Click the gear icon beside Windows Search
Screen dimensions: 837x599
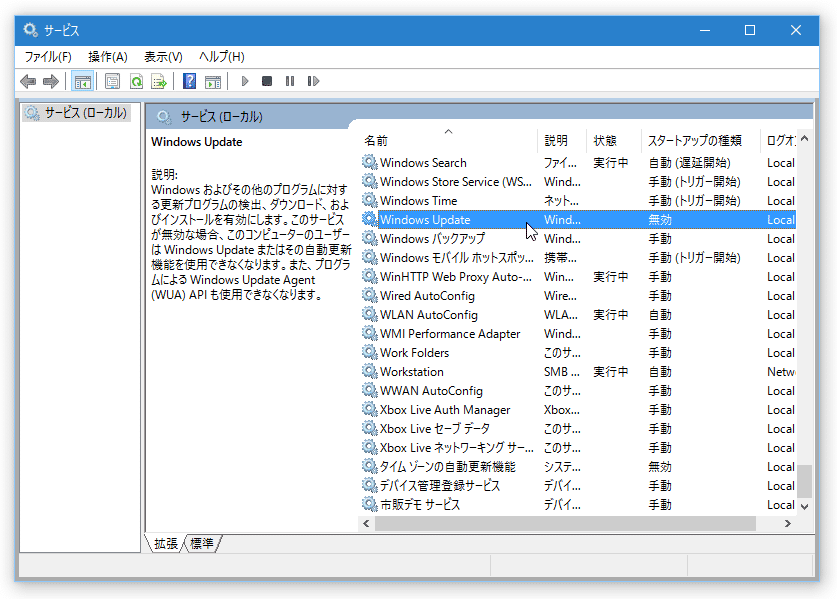tap(369, 162)
